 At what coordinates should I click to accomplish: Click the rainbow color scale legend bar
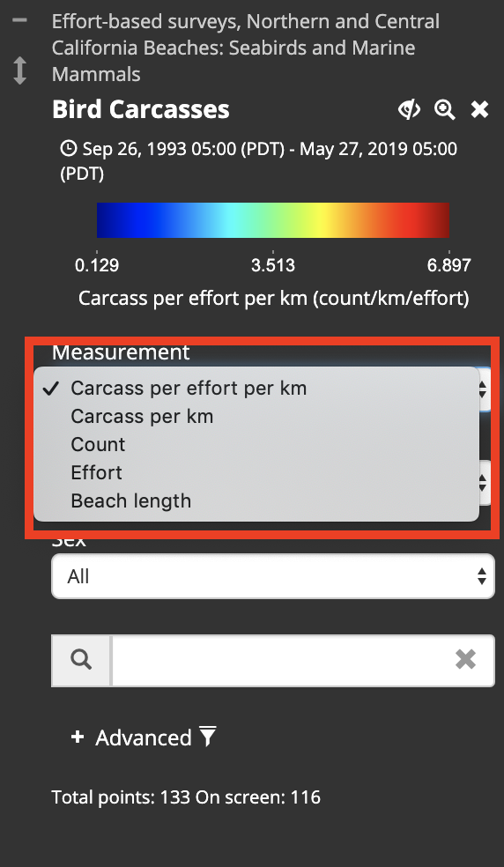pos(273,220)
